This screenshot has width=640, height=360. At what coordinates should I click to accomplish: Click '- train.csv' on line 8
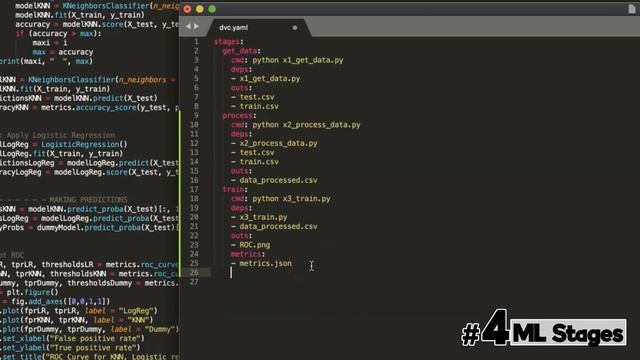(255, 107)
